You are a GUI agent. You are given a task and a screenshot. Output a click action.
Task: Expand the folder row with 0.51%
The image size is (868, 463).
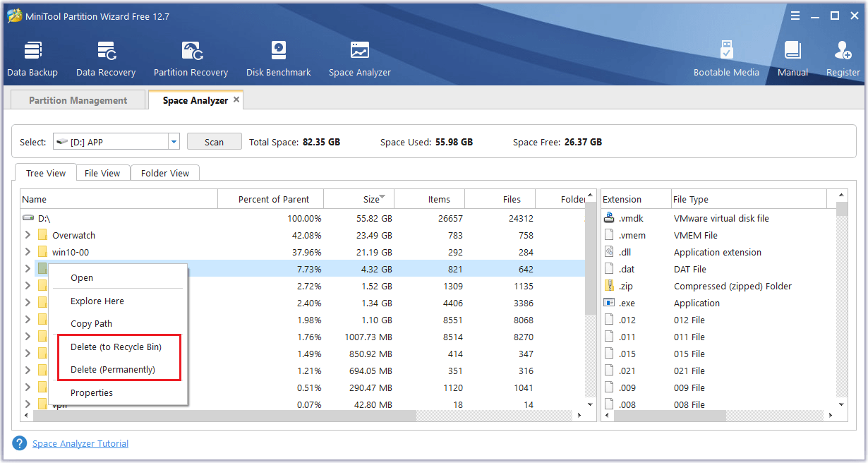(28, 387)
